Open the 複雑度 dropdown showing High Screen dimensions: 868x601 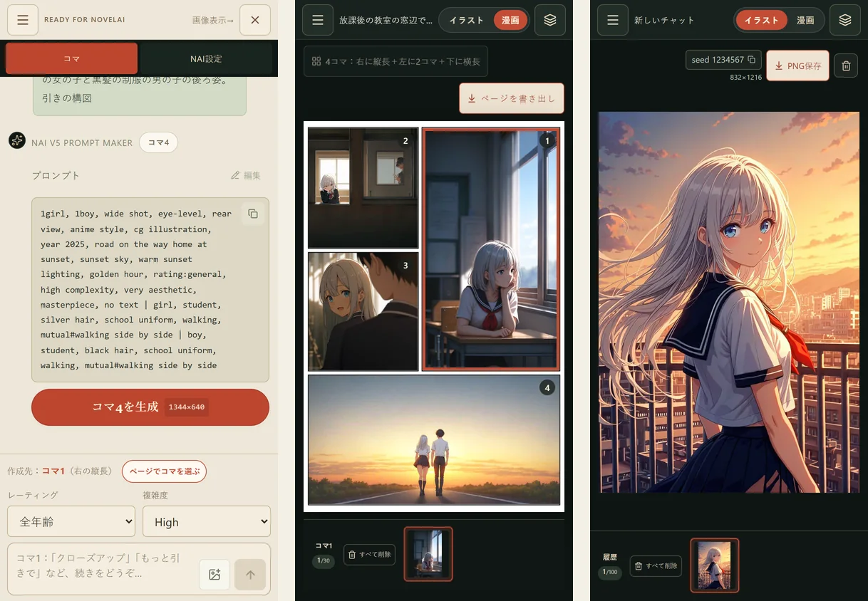click(x=207, y=521)
